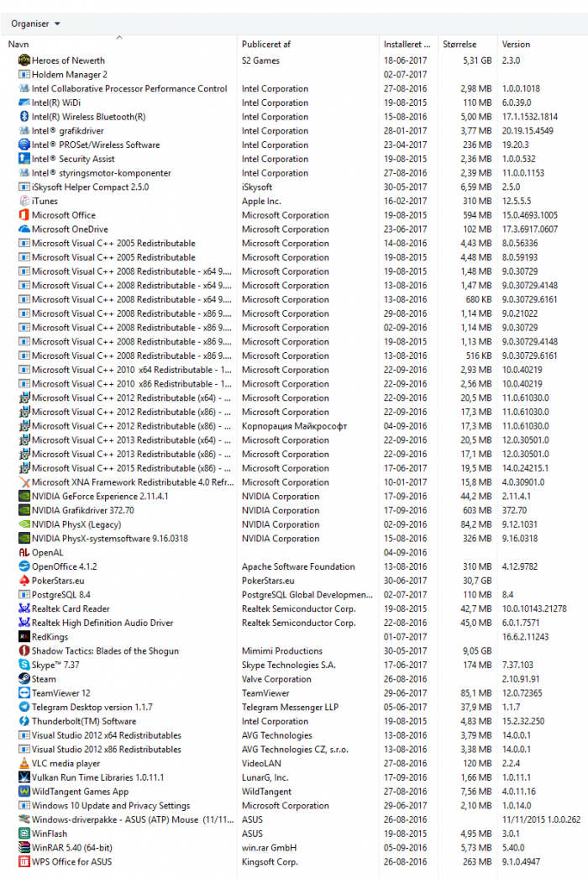Click the OpenOffice 4.1.2 icon

click(24, 566)
